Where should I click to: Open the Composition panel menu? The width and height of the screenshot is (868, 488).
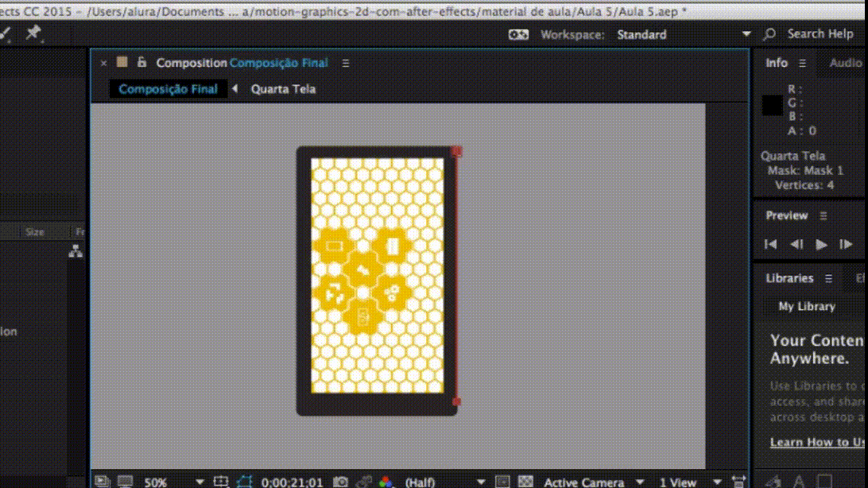click(x=345, y=64)
